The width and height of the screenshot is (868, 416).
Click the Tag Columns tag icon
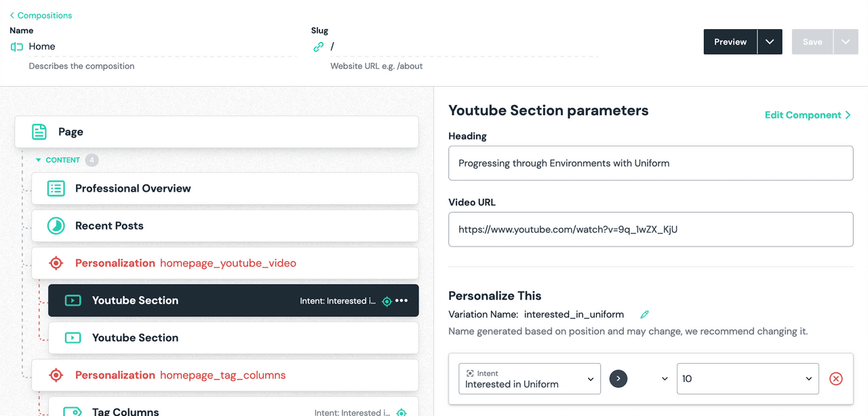[73, 411]
